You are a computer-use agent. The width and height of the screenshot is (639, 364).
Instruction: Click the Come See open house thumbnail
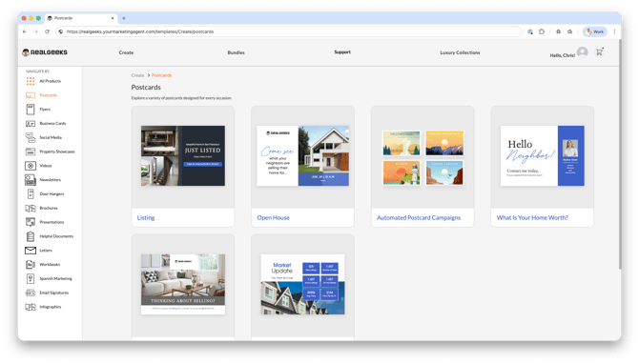[302, 156]
